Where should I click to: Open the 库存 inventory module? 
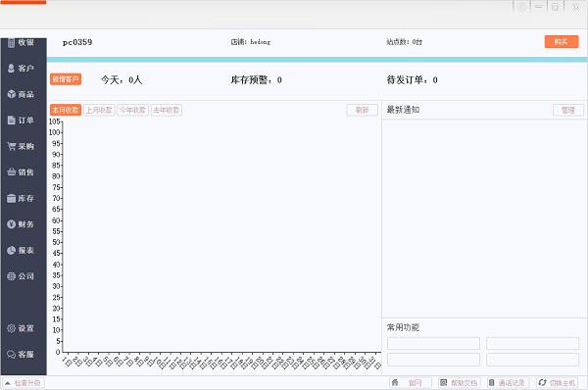click(22, 198)
